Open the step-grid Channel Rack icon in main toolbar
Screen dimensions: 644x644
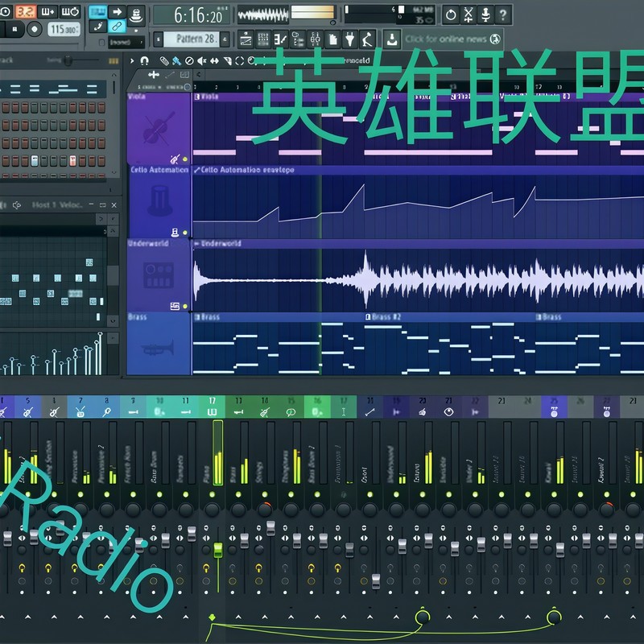pos(263,39)
